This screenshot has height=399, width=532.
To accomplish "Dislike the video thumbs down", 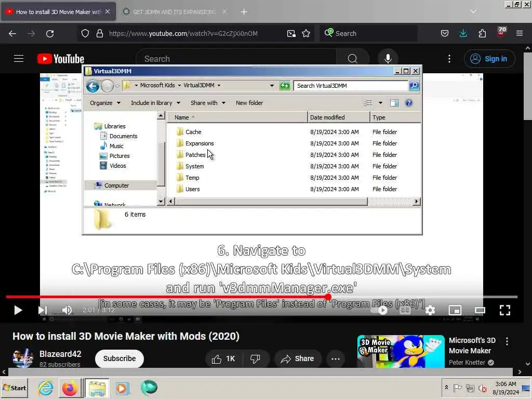I will click(x=255, y=359).
